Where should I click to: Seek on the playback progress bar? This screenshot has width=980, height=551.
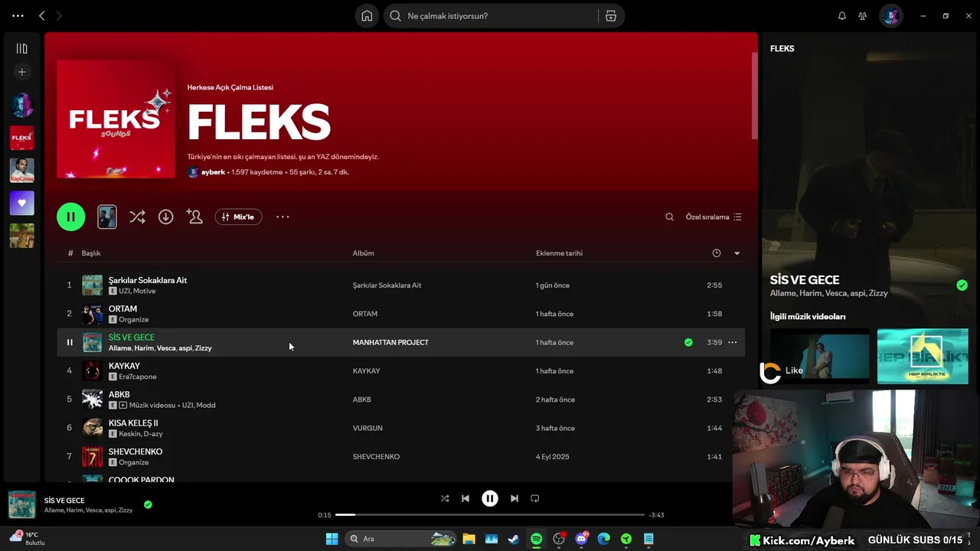coord(490,515)
